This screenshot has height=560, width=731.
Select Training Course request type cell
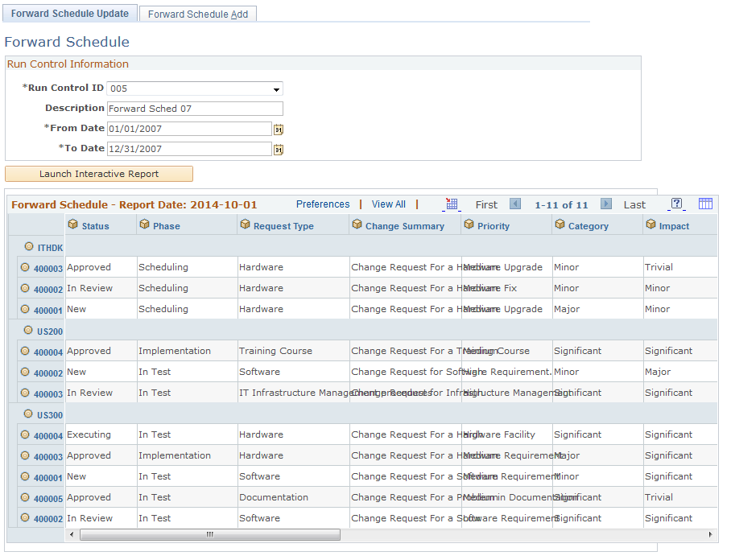click(294, 351)
